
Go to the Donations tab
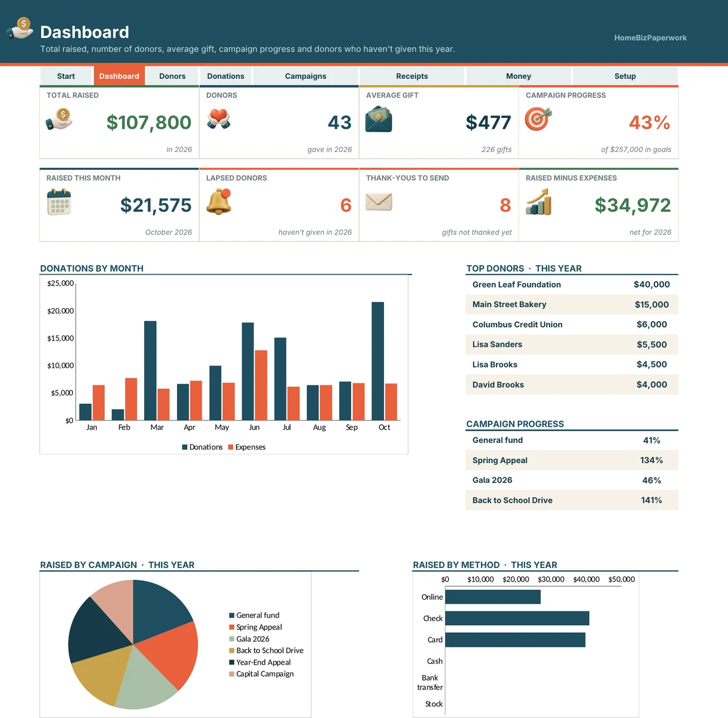[226, 76]
